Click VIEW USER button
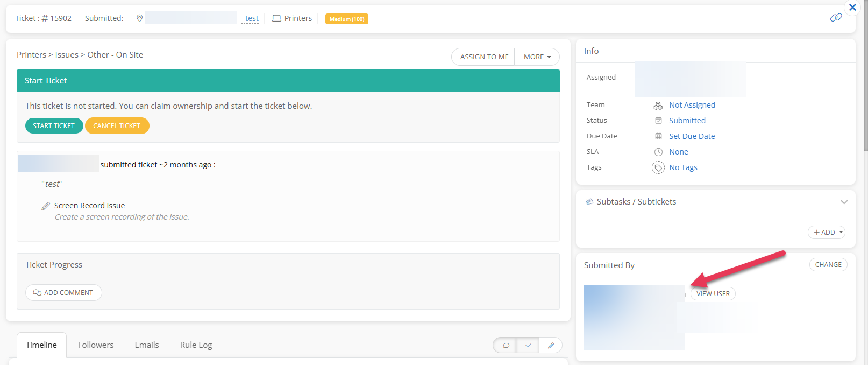 (x=713, y=294)
